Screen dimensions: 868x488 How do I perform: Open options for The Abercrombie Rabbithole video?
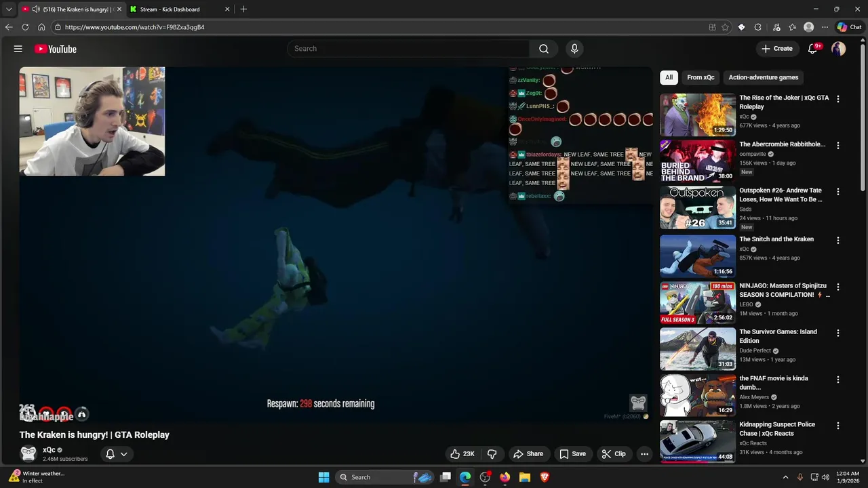pos(838,146)
